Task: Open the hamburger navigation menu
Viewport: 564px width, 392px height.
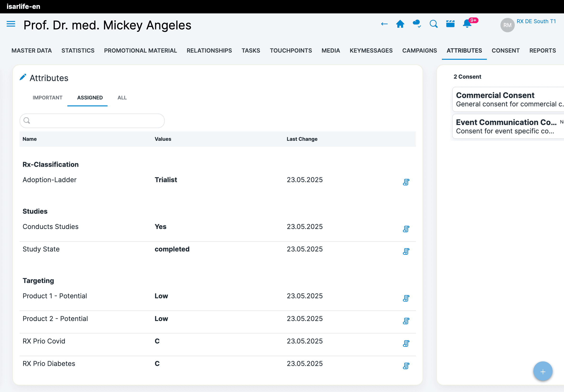Action: (11, 24)
